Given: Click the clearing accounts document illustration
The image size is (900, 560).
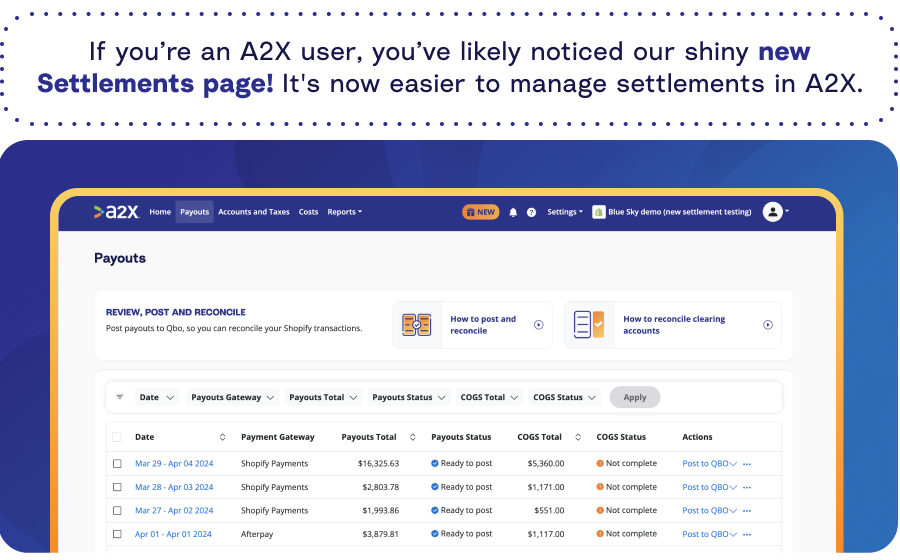Looking at the screenshot, I should [589, 325].
